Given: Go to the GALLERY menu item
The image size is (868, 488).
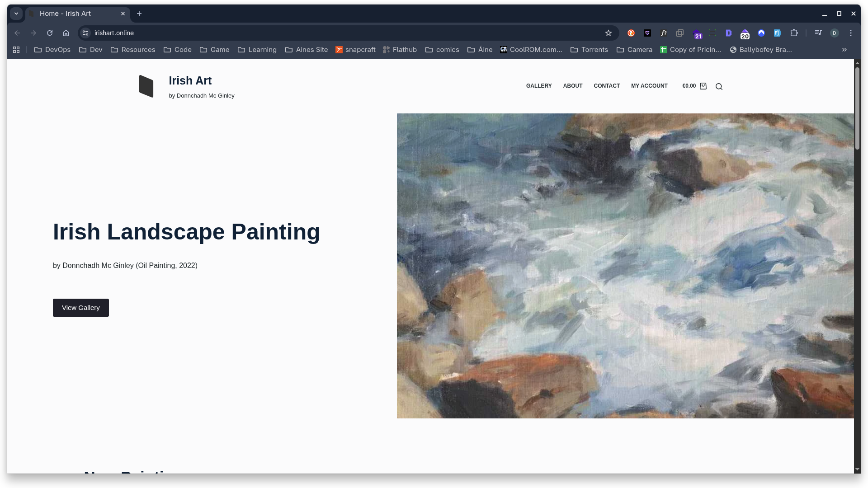Looking at the screenshot, I should coord(539,86).
